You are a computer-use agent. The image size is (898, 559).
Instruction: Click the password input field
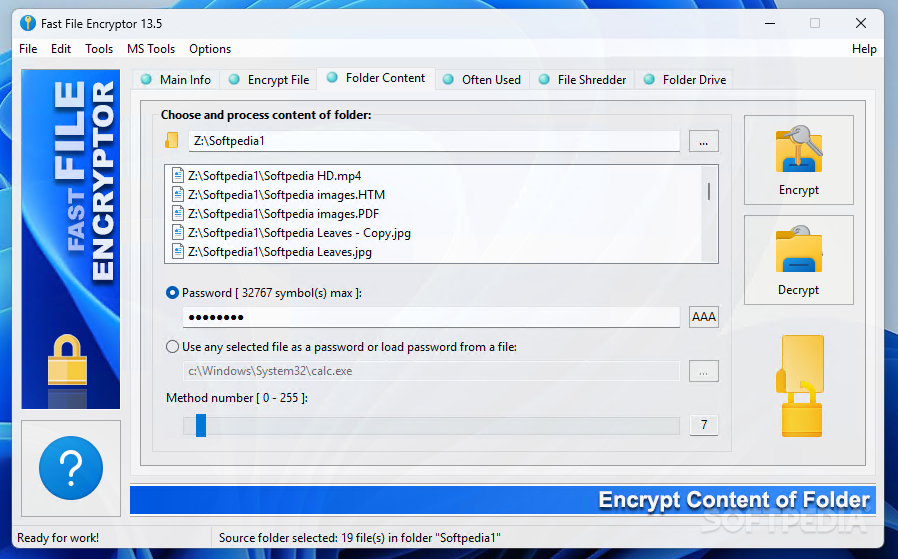coord(431,317)
